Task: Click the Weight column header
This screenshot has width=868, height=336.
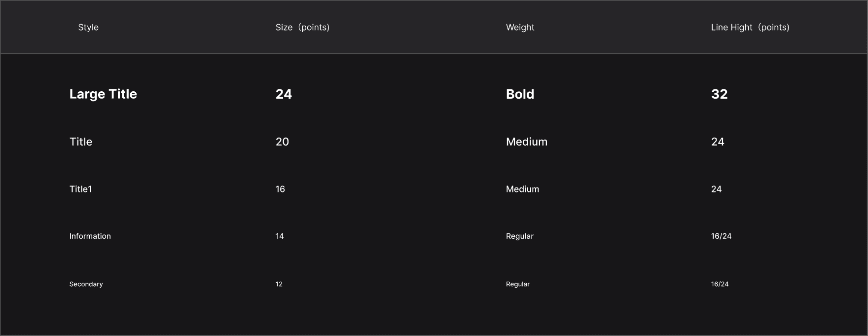Action: [x=520, y=28]
